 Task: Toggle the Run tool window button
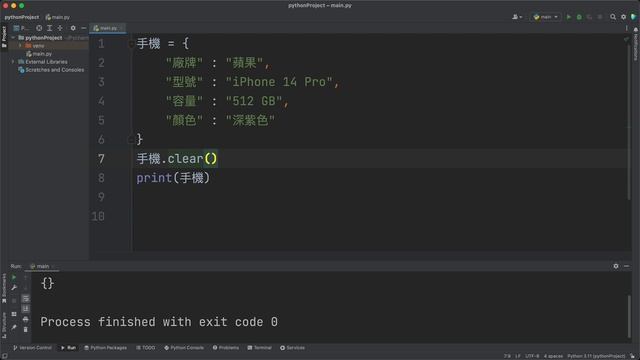[x=68, y=348]
